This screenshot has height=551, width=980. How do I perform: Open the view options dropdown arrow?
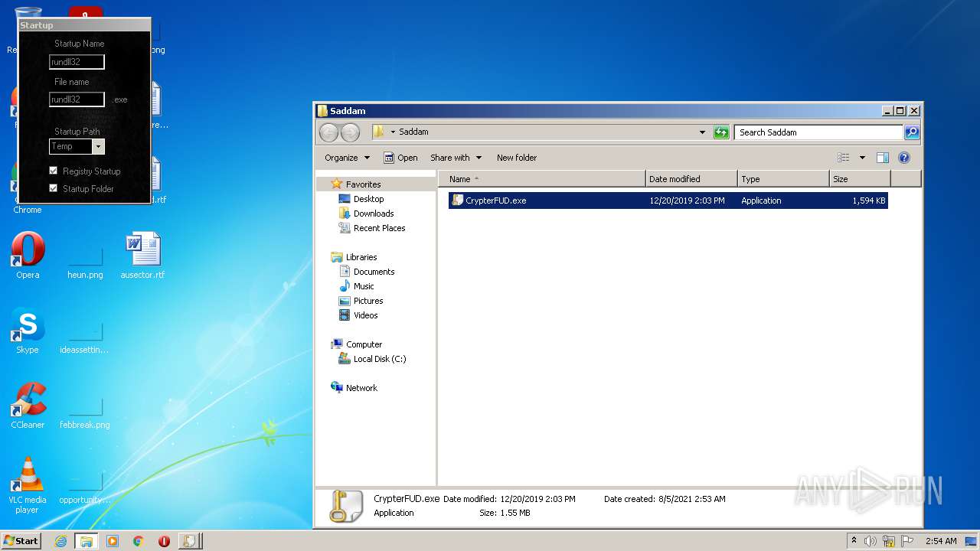coord(862,158)
